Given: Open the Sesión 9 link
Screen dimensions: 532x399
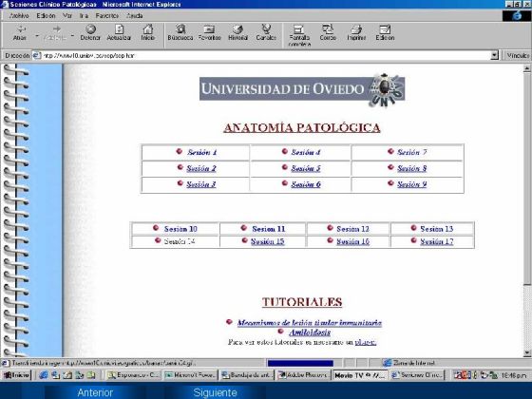Looking at the screenshot, I should pyautogui.click(x=412, y=184).
